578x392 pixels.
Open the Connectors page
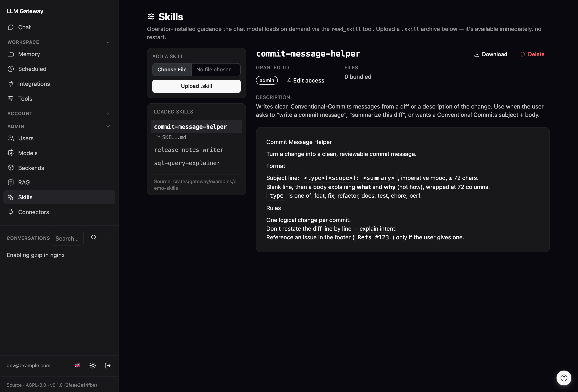(x=59, y=212)
